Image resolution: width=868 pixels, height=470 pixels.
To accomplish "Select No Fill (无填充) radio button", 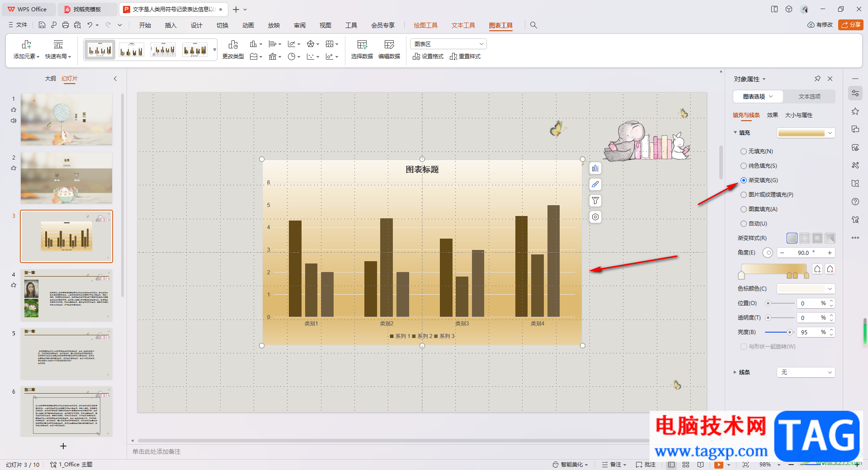I will [x=744, y=151].
